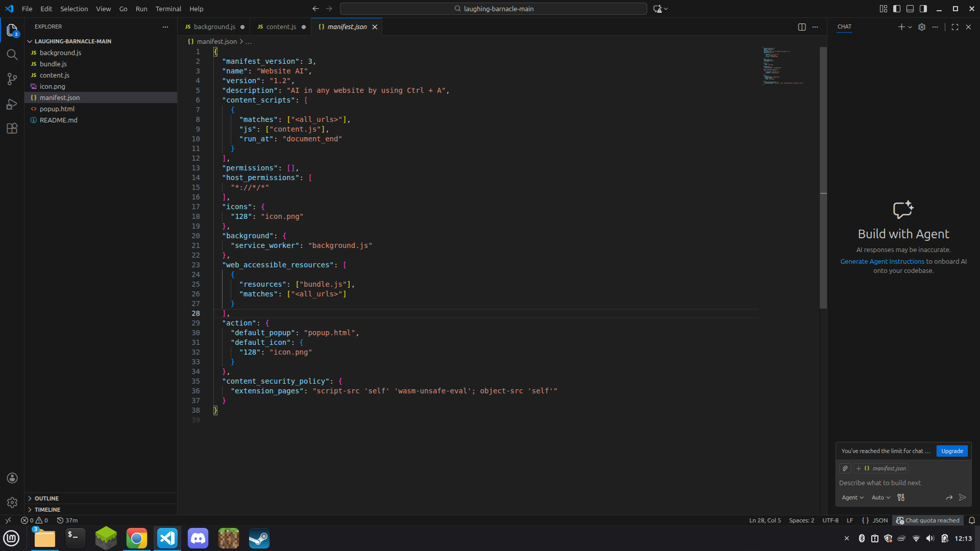The image size is (980, 551).
Task: Expand the OUTLINE section
Action: point(46,498)
